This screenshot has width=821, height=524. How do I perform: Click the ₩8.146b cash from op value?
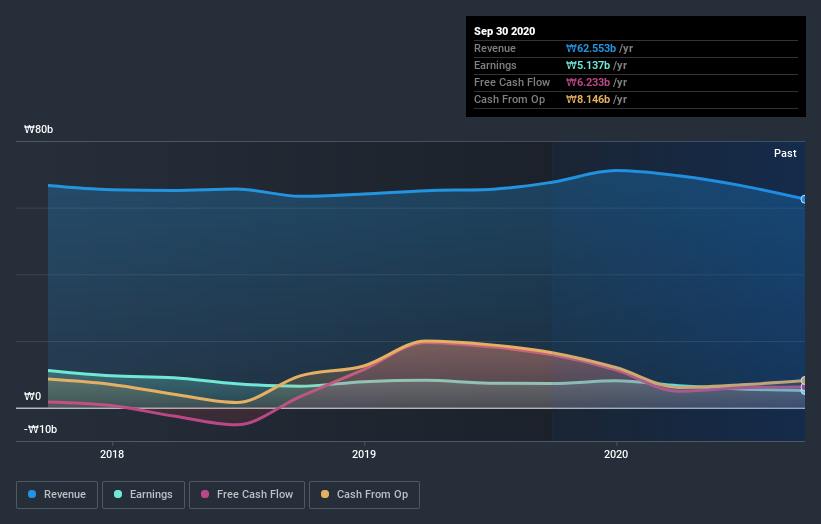pos(588,99)
